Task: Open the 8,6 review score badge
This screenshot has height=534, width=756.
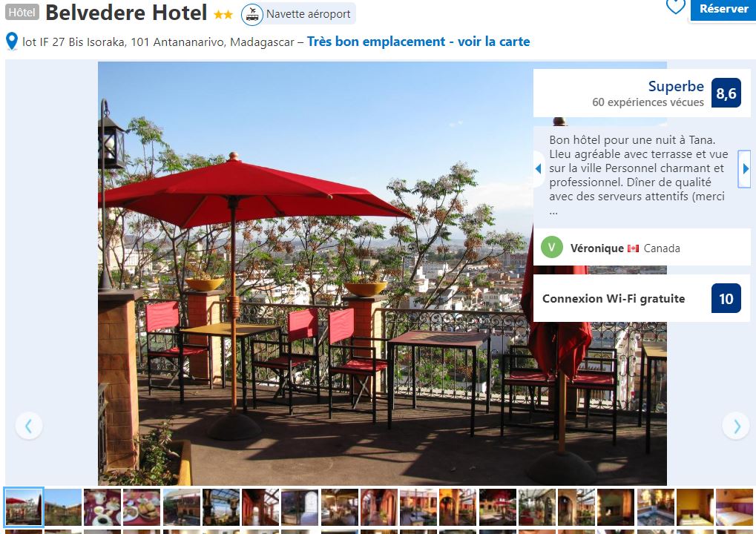Action: [x=726, y=93]
